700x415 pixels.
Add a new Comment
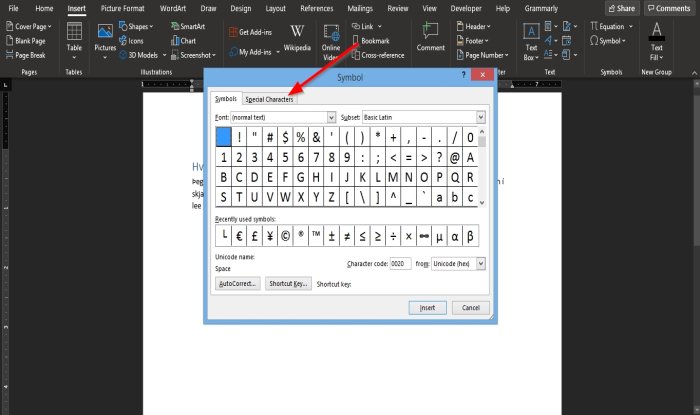click(x=430, y=37)
